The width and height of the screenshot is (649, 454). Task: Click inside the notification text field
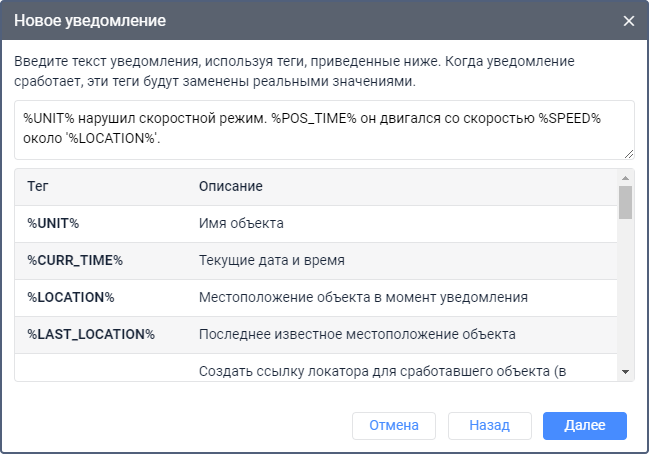[x=324, y=128]
